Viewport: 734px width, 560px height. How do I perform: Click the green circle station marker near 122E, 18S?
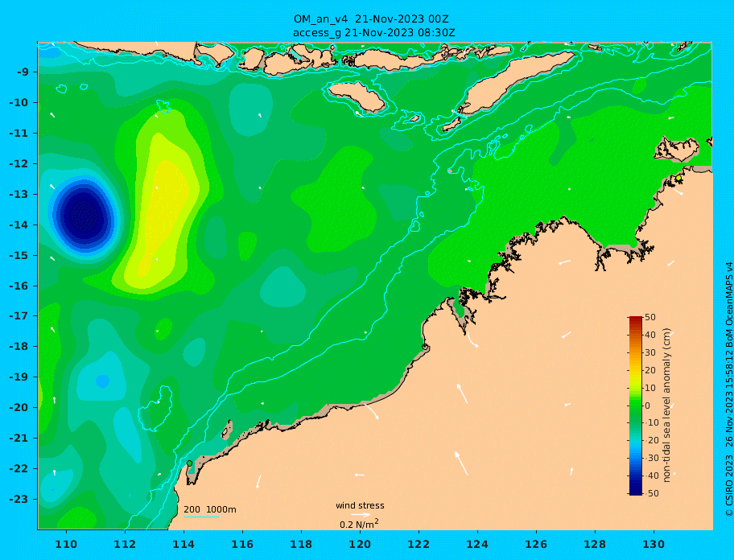click(425, 347)
